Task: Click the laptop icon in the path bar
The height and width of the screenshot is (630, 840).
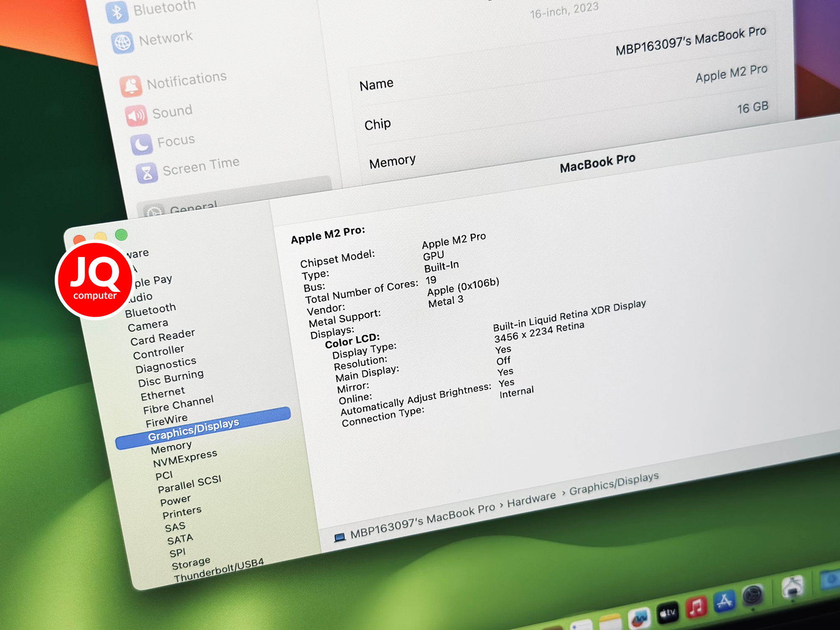Action: click(x=339, y=537)
